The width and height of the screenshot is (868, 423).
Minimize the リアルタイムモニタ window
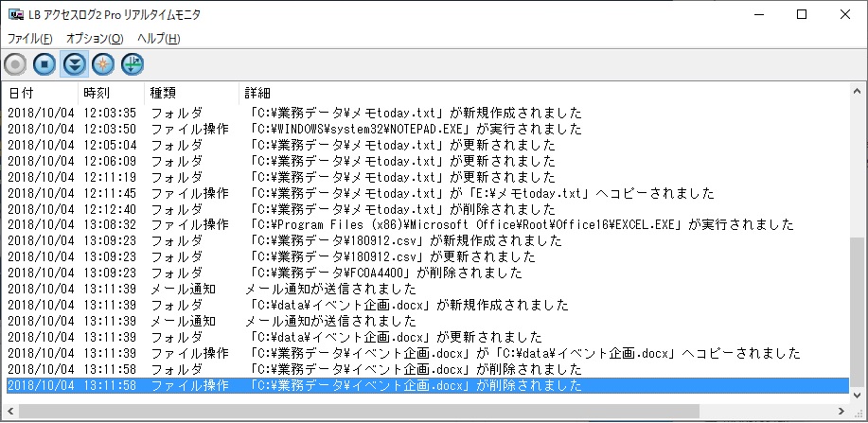tap(758, 15)
